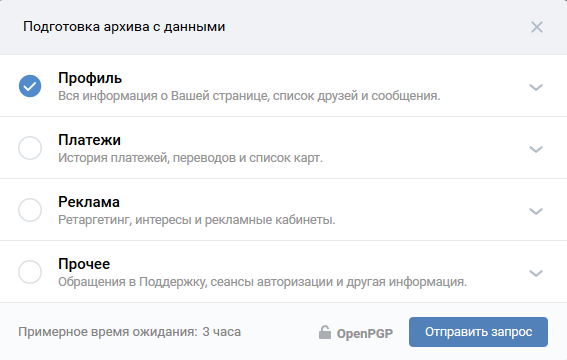Select the Платежи heading text
This screenshot has width=567, height=360.
click(x=89, y=140)
